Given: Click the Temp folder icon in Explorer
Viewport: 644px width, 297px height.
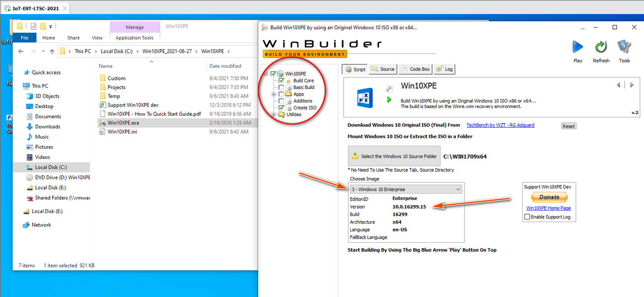Looking at the screenshot, I should coord(103,96).
